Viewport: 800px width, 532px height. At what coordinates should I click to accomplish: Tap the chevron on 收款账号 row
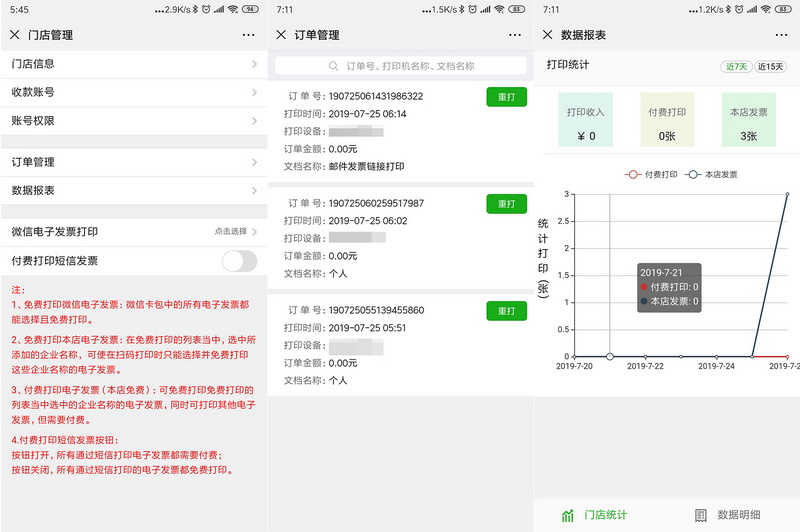pyautogui.click(x=254, y=92)
